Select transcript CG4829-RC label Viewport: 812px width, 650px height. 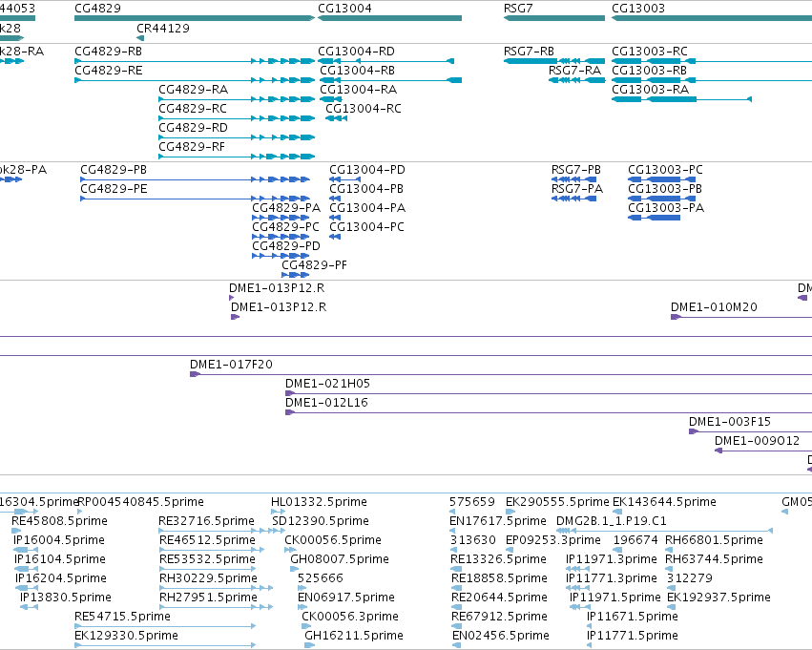(x=193, y=109)
